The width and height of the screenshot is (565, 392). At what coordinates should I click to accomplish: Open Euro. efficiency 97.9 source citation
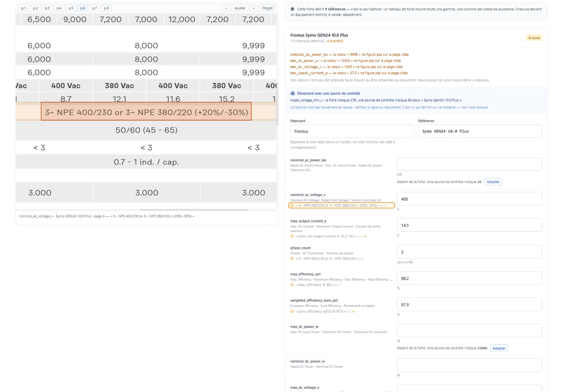pos(322,312)
